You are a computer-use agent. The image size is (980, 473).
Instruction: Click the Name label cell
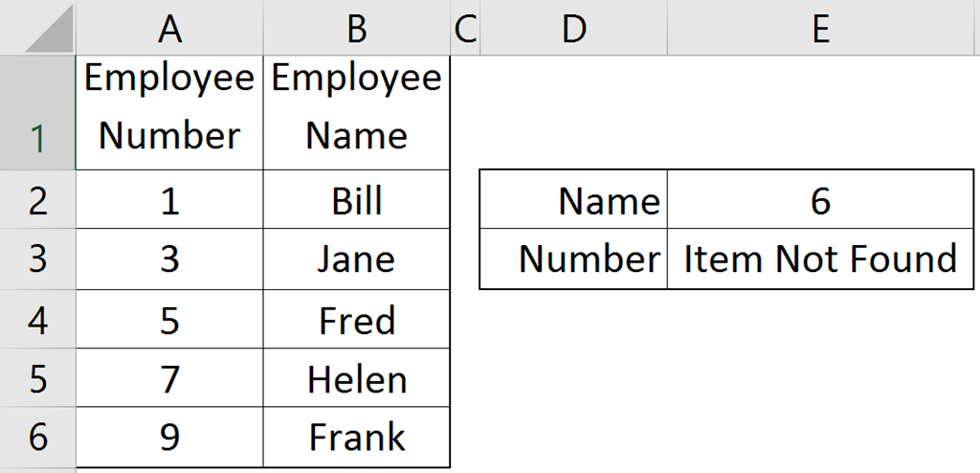pos(572,200)
